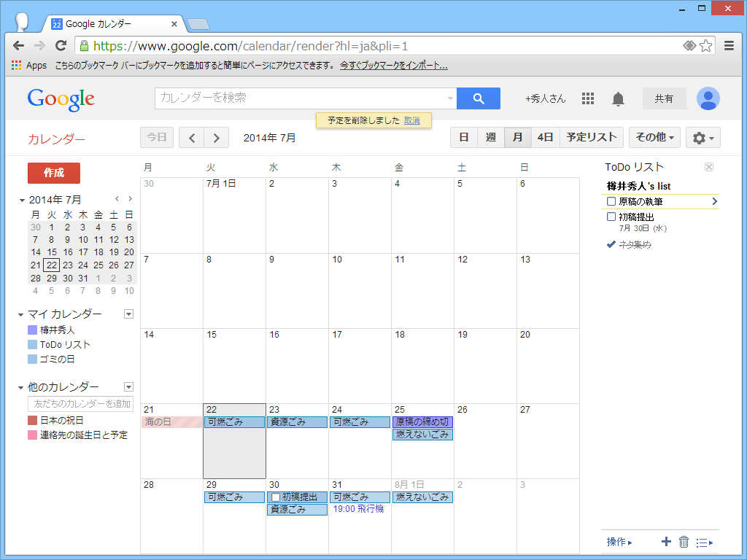Viewport: 747px width, 560px height.
Task: Switch to the 月 month view
Action: [x=518, y=138]
